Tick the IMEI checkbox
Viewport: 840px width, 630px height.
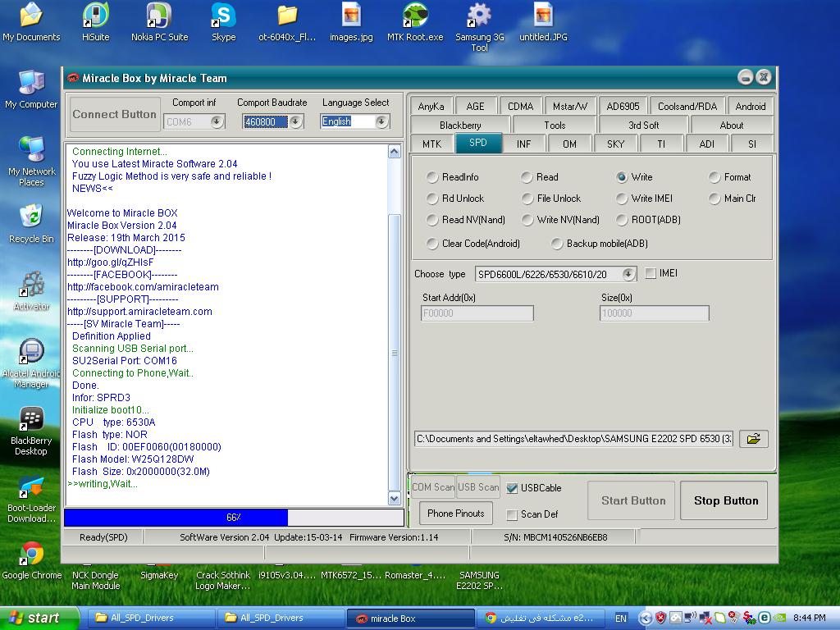click(651, 273)
